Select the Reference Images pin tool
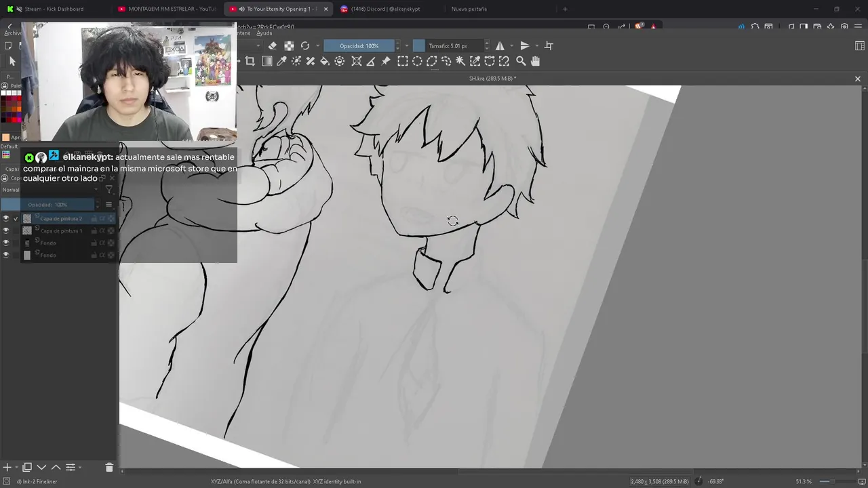 point(386,61)
